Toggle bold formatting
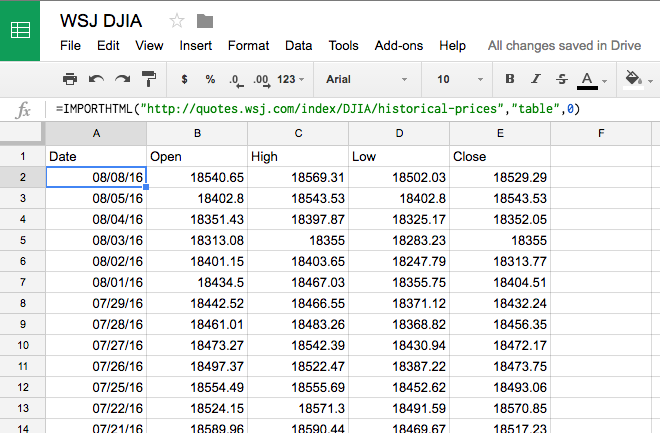 point(510,79)
